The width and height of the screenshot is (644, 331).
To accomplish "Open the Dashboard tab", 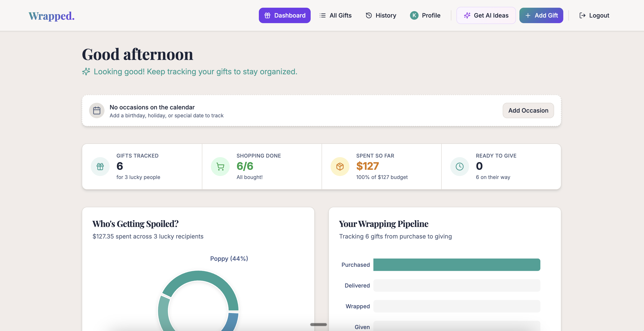I will pyautogui.click(x=285, y=15).
